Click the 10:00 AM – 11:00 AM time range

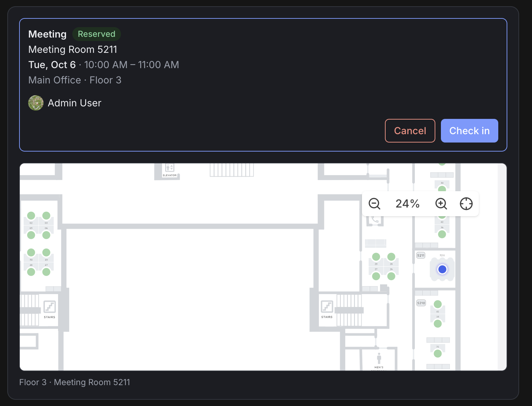tap(131, 65)
